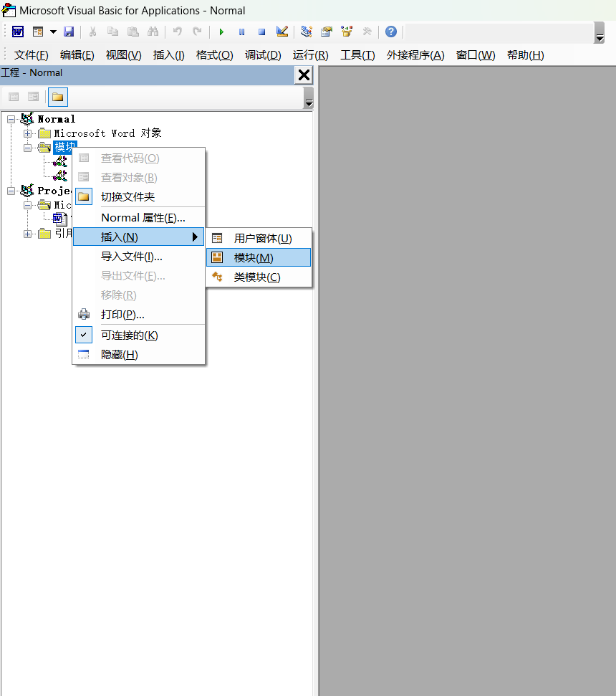Toggle Folders button in project panel toolbar
Viewport: 616px width, 696px height.
57,97
